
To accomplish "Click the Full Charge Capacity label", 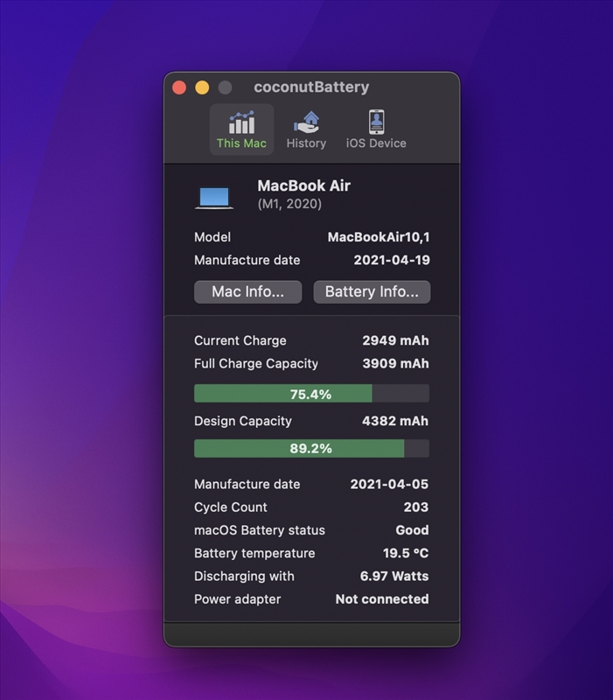I will pos(256,364).
